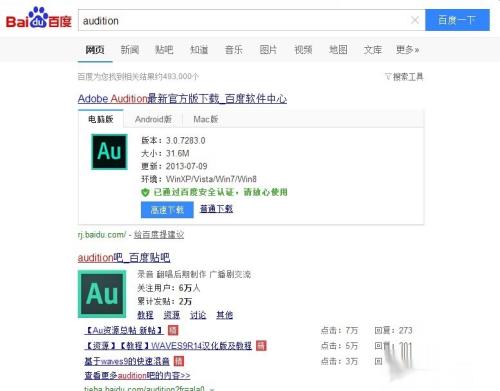Click red badge beside WAVES9R14 thread
The height and width of the screenshot is (391, 500).
pos(261,346)
